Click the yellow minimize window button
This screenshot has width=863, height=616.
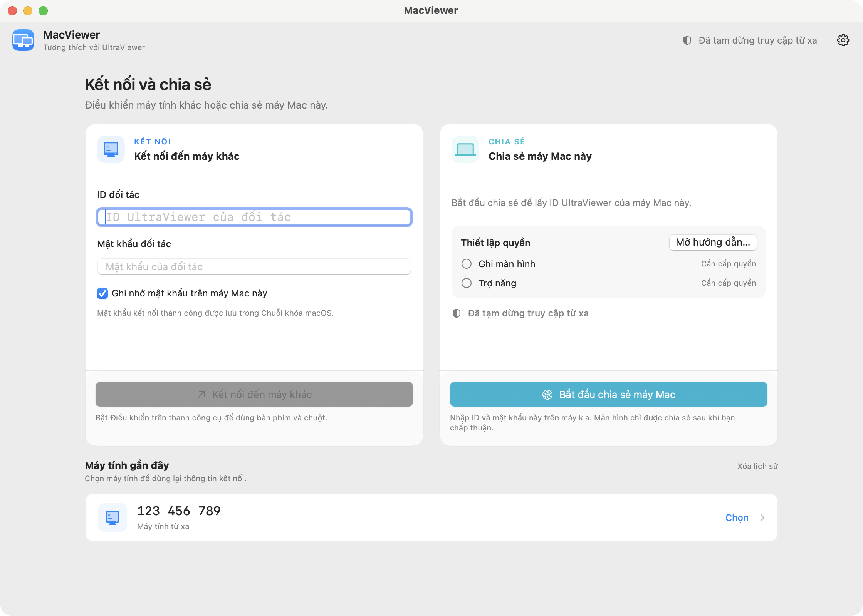point(28,11)
